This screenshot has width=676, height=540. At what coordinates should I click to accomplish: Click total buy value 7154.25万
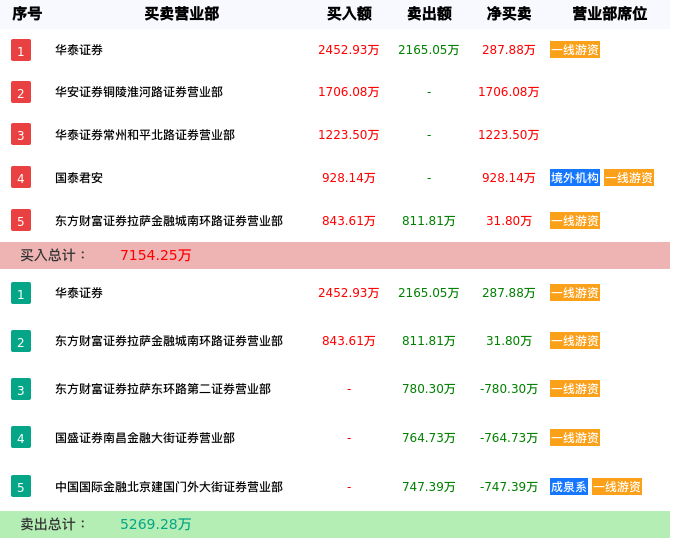155,255
